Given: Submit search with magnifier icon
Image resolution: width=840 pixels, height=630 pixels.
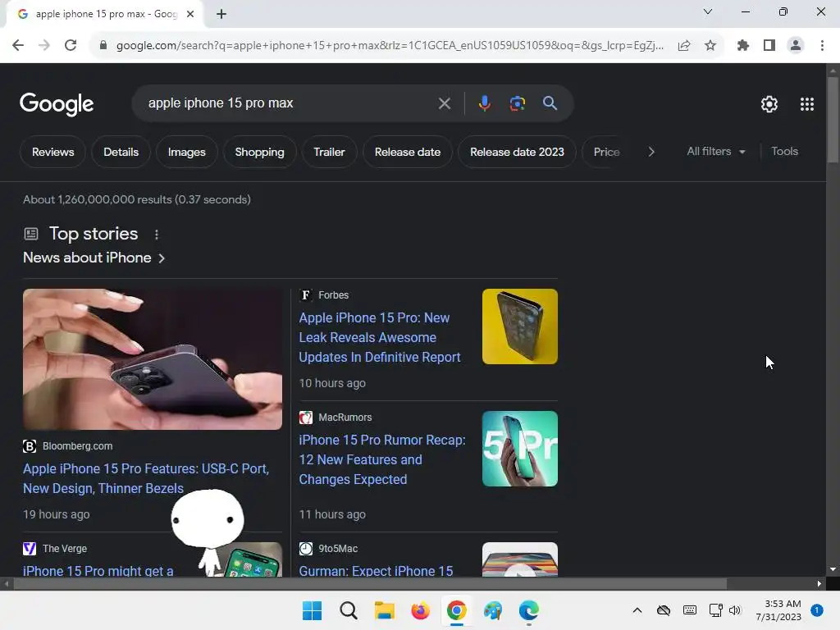Looking at the screenshot, I should tap(550, 103).
